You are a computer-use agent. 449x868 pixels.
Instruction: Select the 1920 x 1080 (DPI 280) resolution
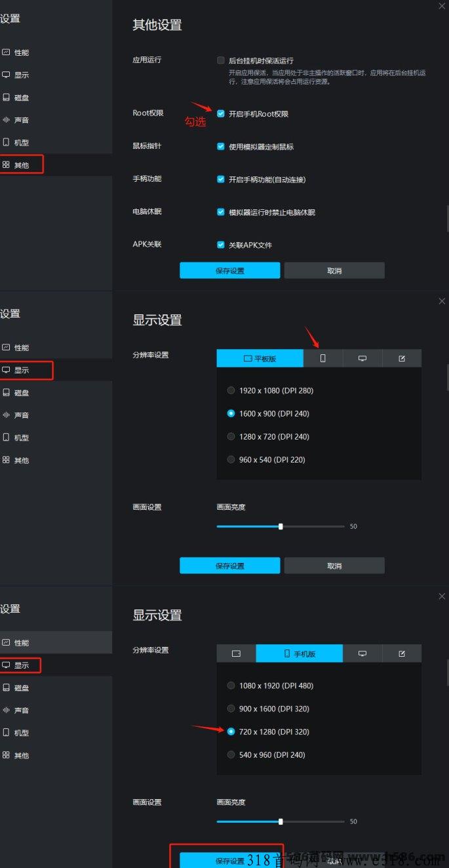(231, 390)
